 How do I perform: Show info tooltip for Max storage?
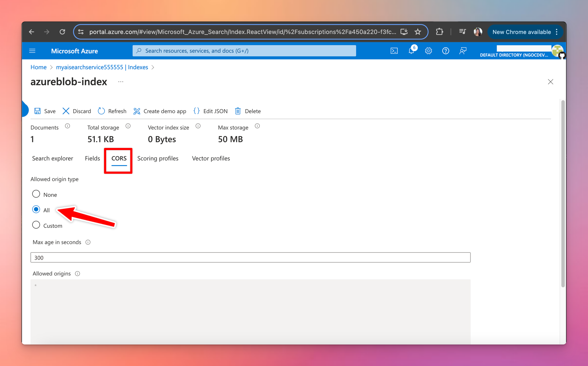point(257,126)
